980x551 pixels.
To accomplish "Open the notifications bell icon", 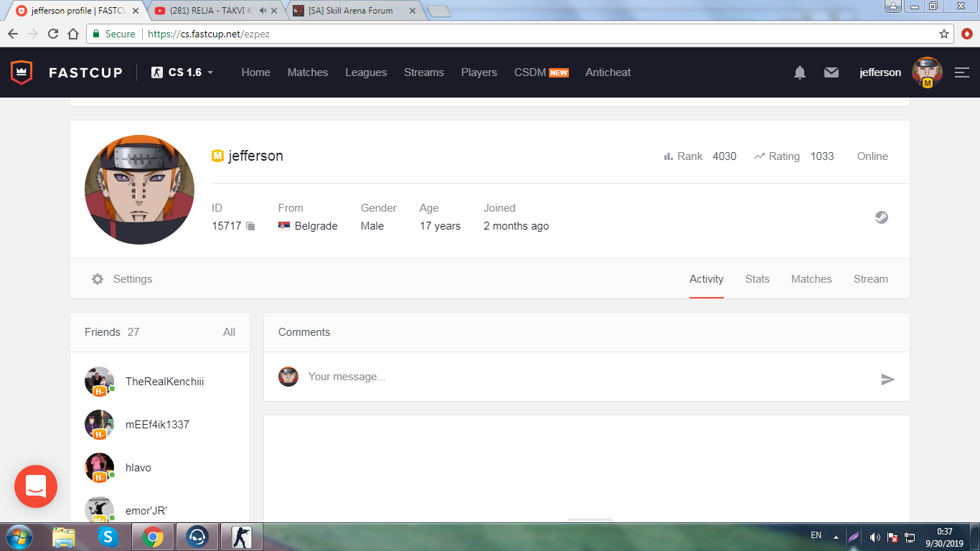I will point(800,72).
